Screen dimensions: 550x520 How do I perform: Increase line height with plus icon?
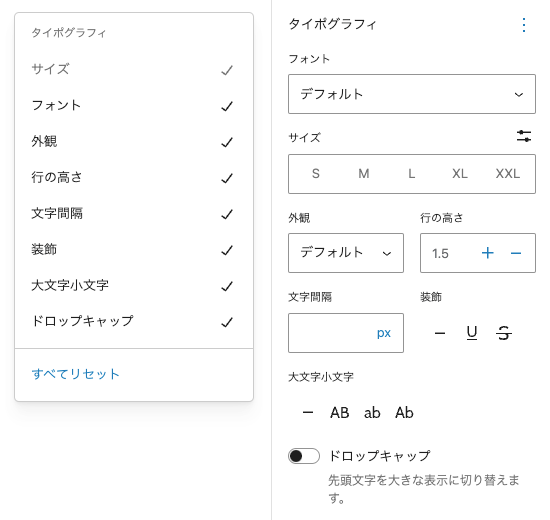click(488, 253)
